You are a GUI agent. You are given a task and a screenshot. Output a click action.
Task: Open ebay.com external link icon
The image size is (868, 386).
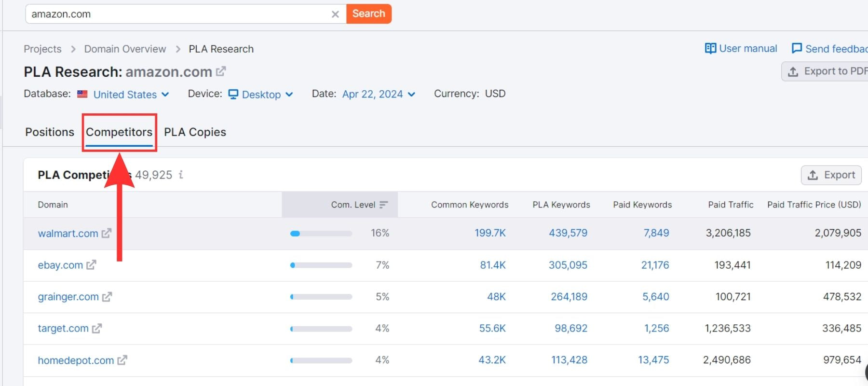(91, 265)
